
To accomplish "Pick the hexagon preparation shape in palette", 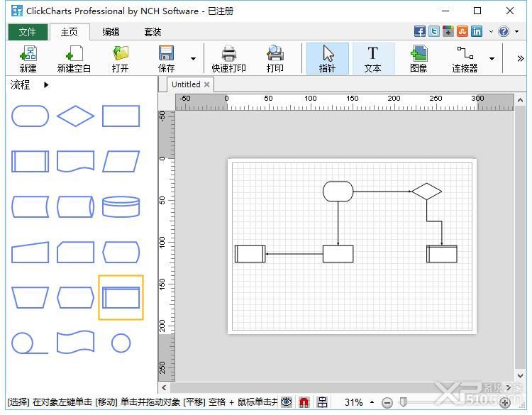I will 75,297.
